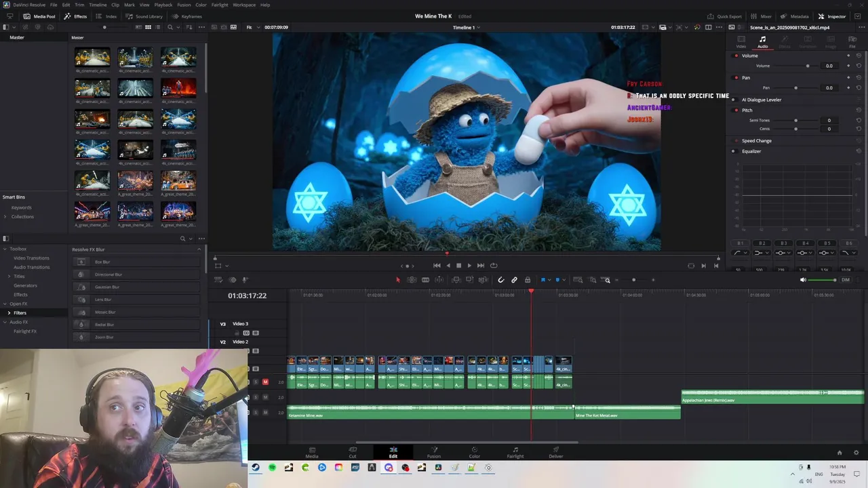Expand the Open FX tree
Screen dimensions: 868x488
pyautogui.click(x=5, y=304)
